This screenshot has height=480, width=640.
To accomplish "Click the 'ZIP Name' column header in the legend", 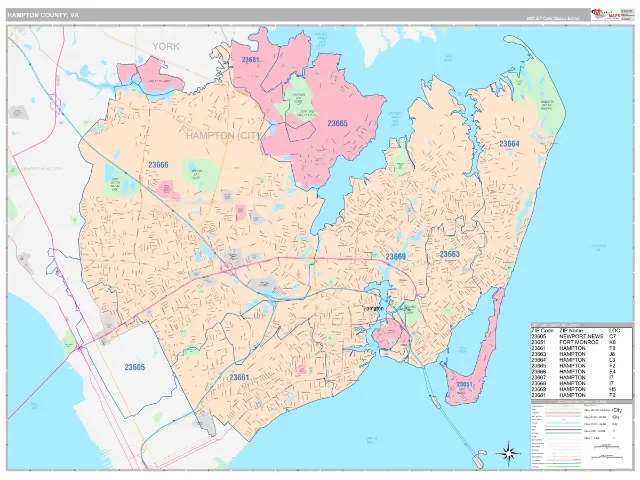I will click(x=571, y=331).
